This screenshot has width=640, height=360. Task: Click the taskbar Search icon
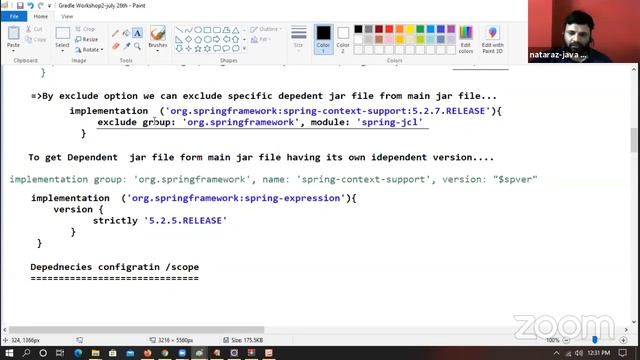coord(26,353)
